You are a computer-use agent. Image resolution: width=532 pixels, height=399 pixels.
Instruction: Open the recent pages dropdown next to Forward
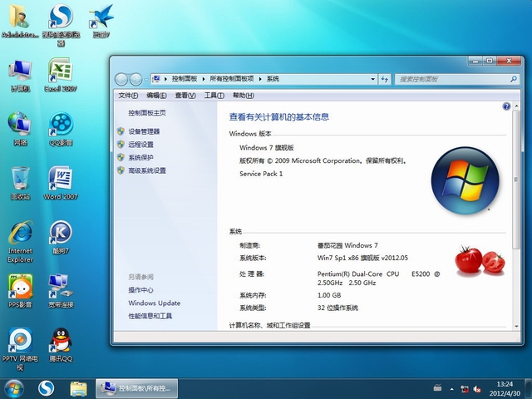(146, 80)
